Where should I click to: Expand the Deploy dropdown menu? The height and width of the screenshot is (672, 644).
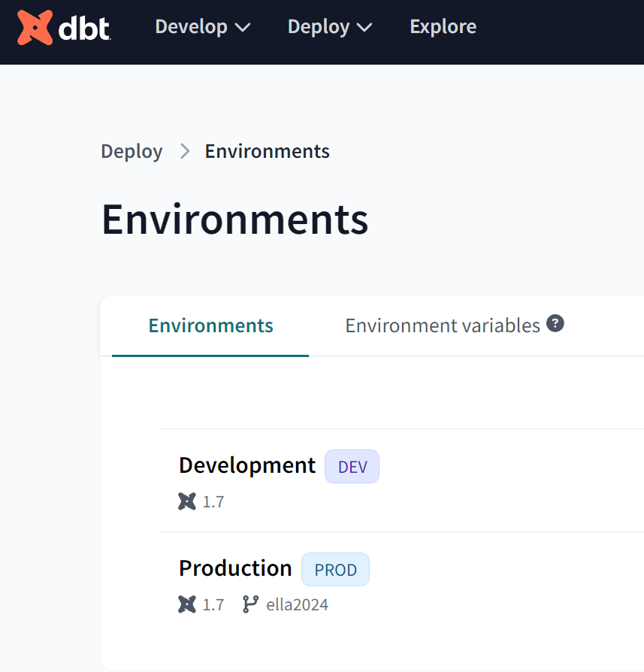[x=330, y=27]
